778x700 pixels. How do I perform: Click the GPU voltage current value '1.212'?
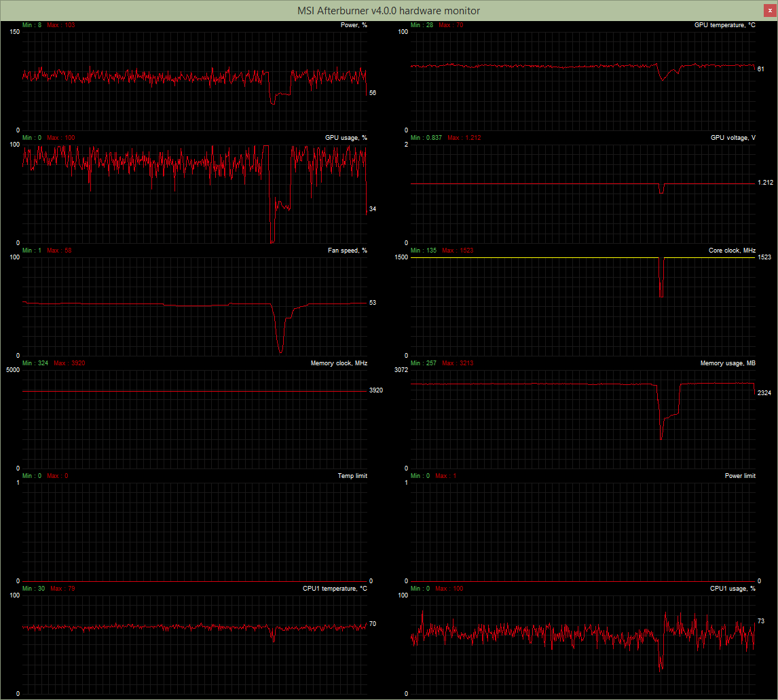(765, 183)
